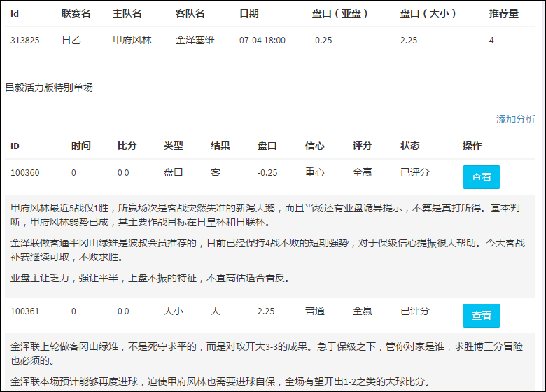Open the 查看 button for analysis 100360
Image resolution: width=546 pixels, height=392 pixels.
[481, 177]
